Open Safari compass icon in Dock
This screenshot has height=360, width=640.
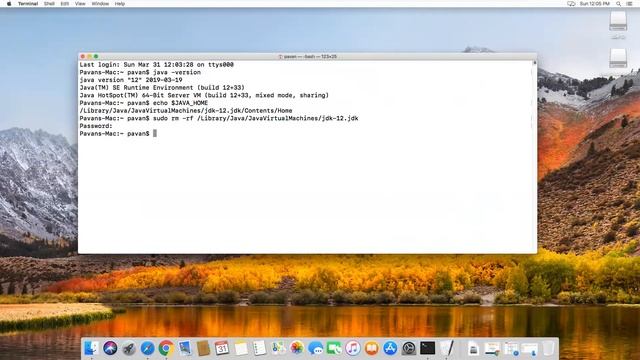click(x=147, y=348)
